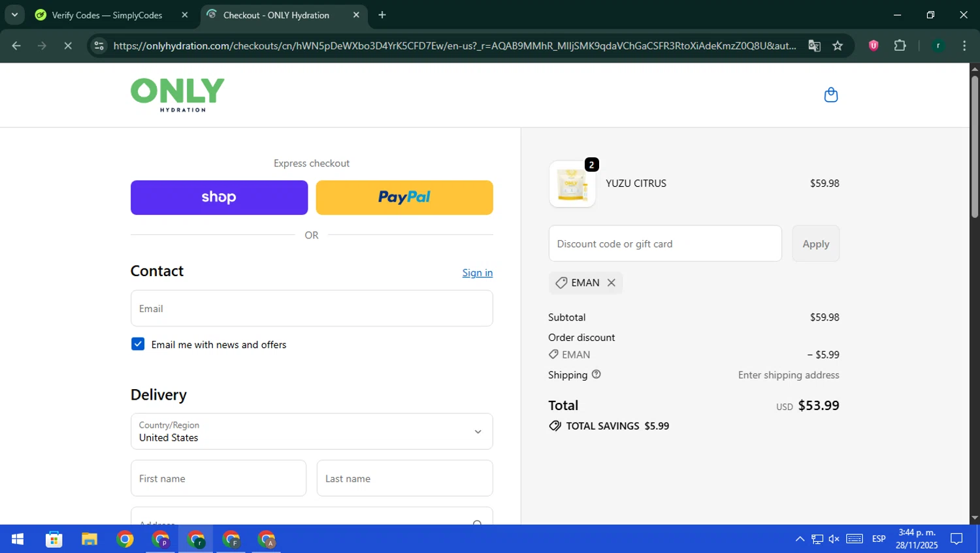Click the shipping help question mark icon
This screenshot has height=553, width=980.
click(596, 374)
